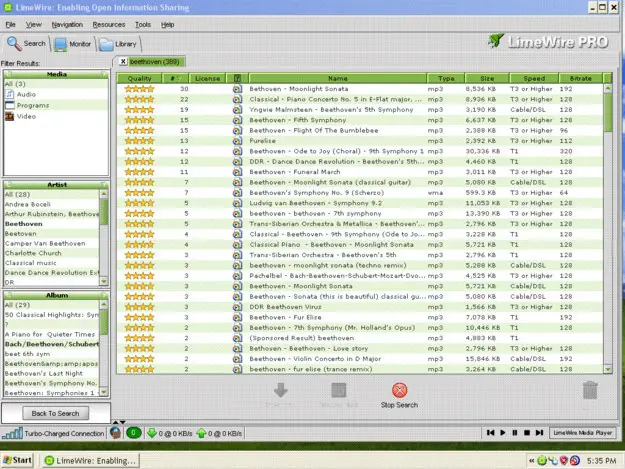Image resolution: width=625 pixels, height=469 pixels.
Task: Click the trash can delete icon
Action: point(590,390)
